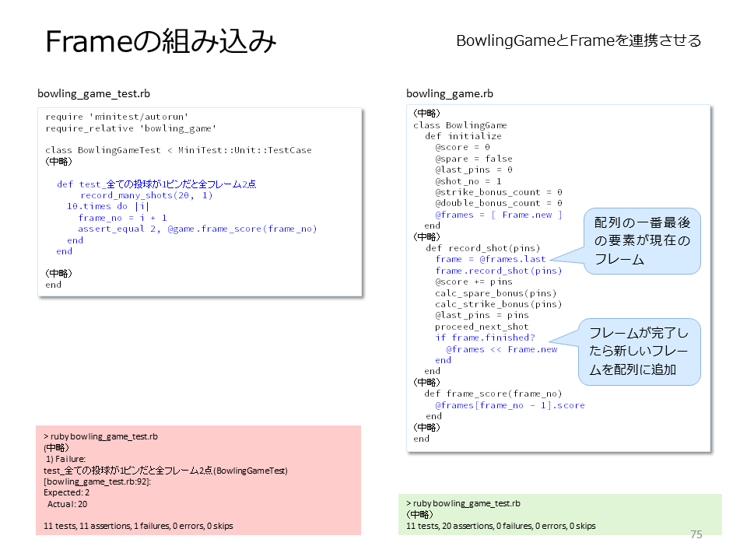The width and height of the screenshot is (747, 560).
Task: Click the callout 'フレームが完了したら新しいフレームを配列に追加'
Action: pyautogui.click(x=639, y=352)
